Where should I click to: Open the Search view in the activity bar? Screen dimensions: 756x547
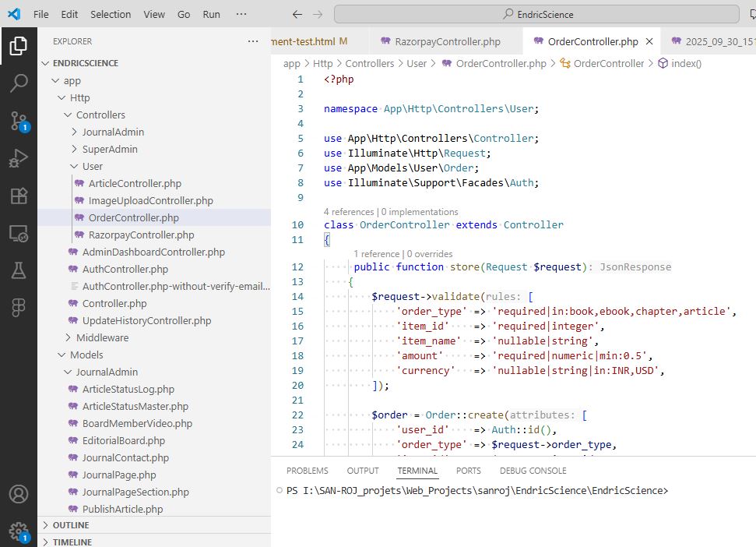19,84
